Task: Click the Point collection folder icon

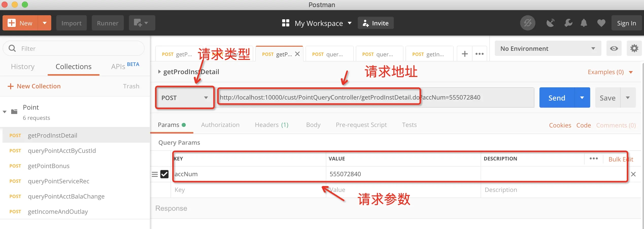Action: pos(14,112)
